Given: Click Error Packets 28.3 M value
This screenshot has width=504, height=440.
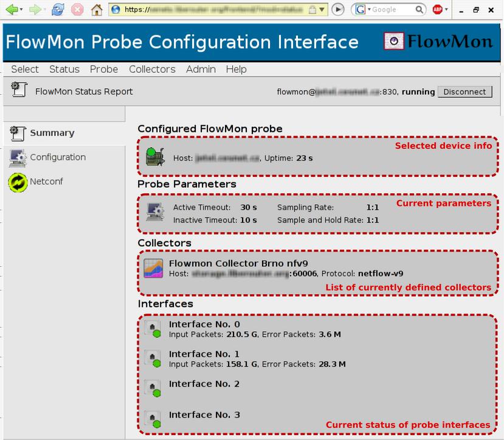Looking at the screenshot, I should pos(332,364).
